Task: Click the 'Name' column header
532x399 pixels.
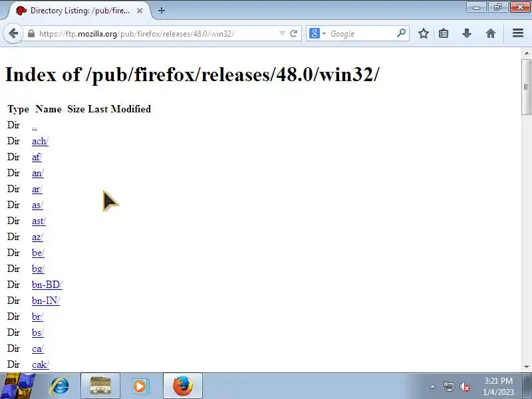Action: pos(49,109)
